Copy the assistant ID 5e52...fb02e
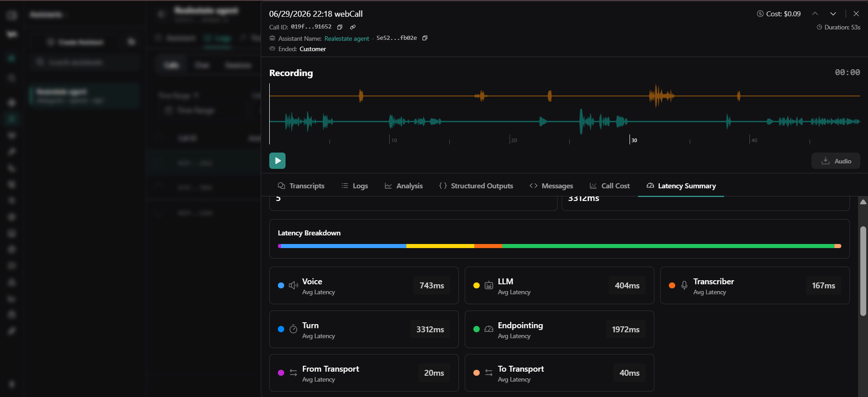The width and height of the screenshot is (868, 397). pos(425,38)
